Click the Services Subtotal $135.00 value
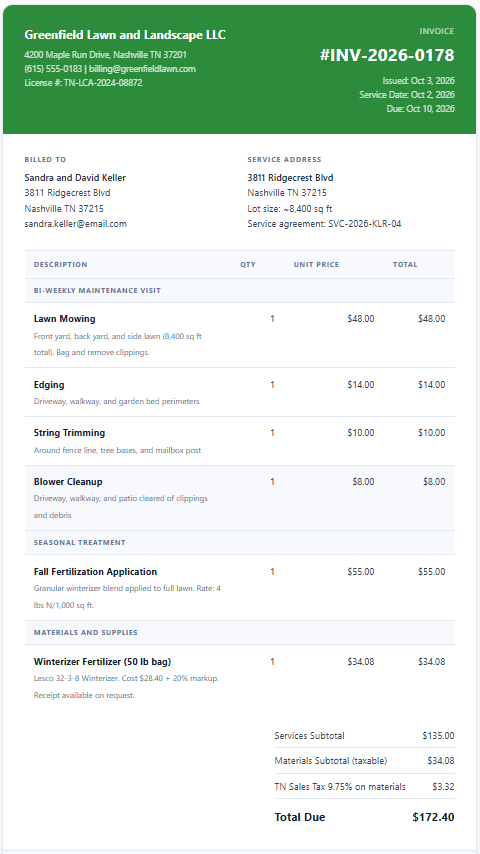480x854 pixels. 438,736
